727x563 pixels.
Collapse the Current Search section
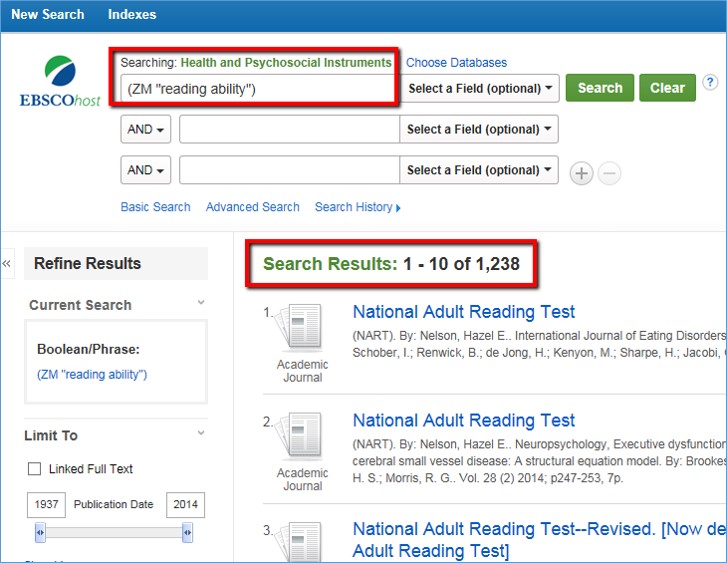(x=201, y=302)
